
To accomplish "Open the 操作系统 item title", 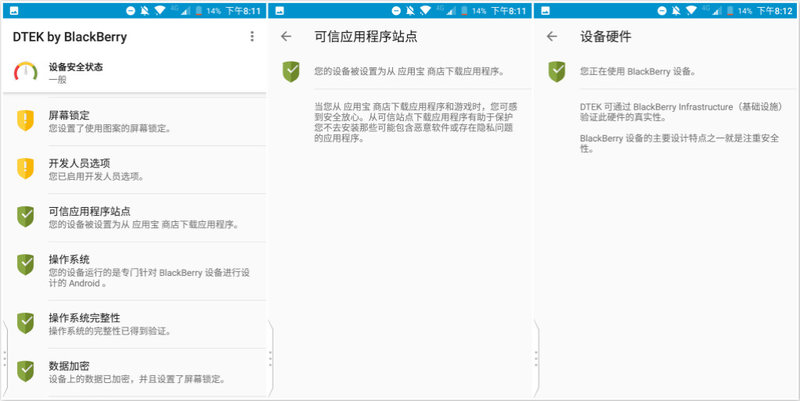I will [69, 259].
